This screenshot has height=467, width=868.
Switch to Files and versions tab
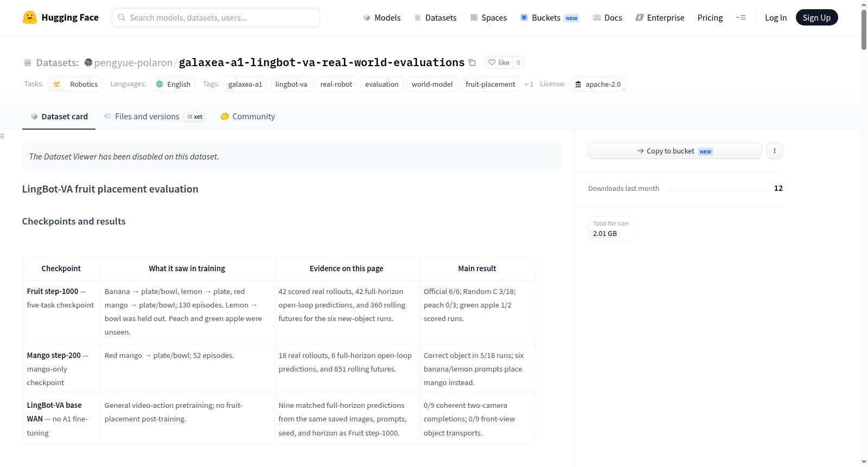coord(154,116)
